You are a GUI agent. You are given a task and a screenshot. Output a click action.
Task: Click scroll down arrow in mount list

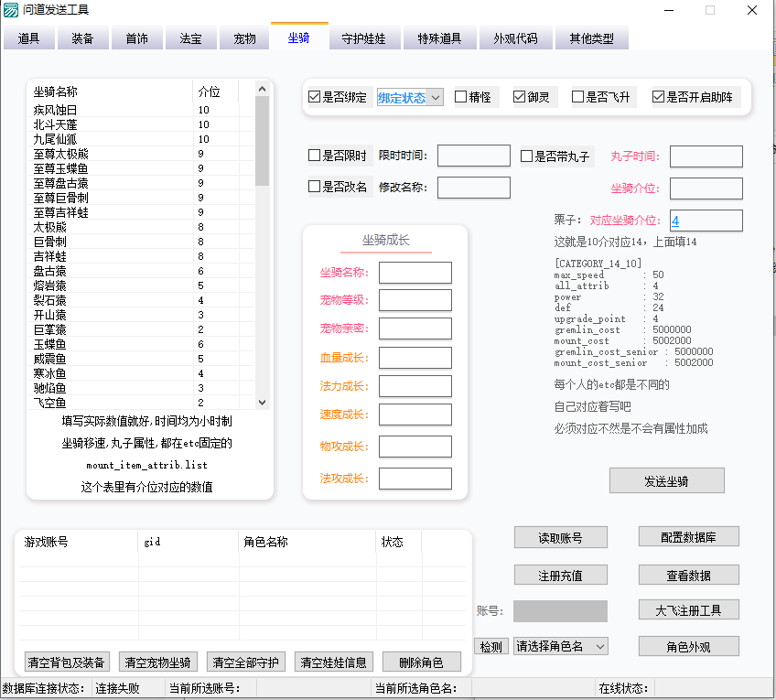click(x=262, y=402)
